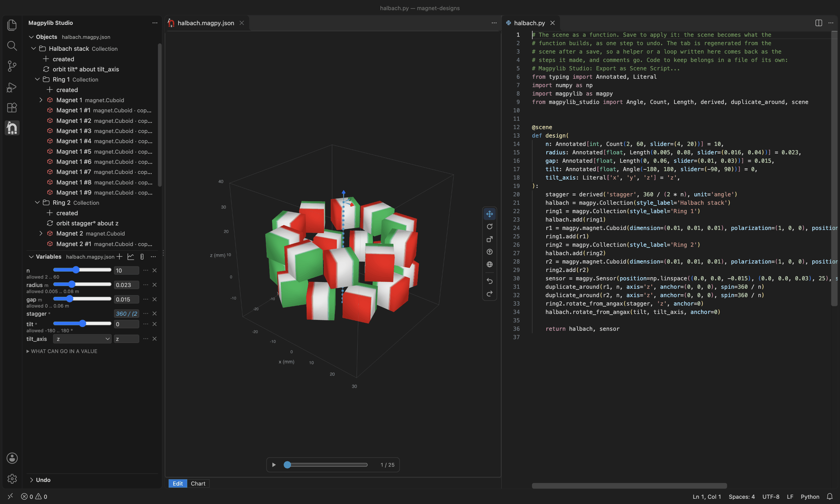Click the radius value input field

point(126,285)
